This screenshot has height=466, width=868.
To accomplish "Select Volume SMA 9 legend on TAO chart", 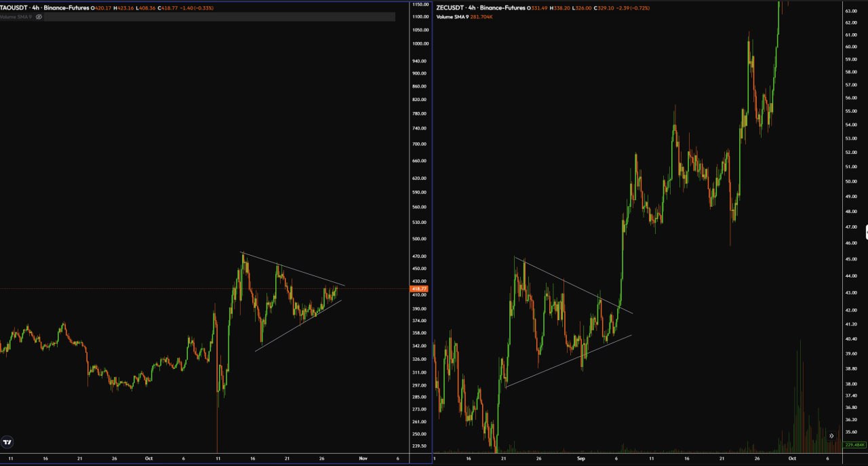I will (16, 16).
